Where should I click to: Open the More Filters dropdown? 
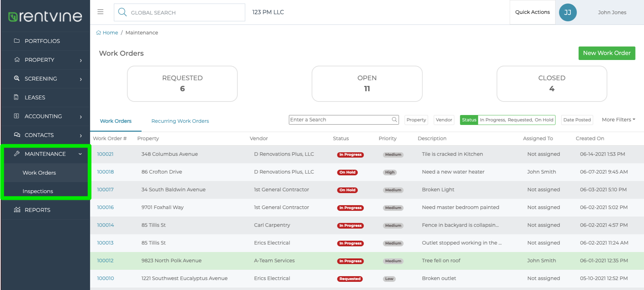point(618,120)
